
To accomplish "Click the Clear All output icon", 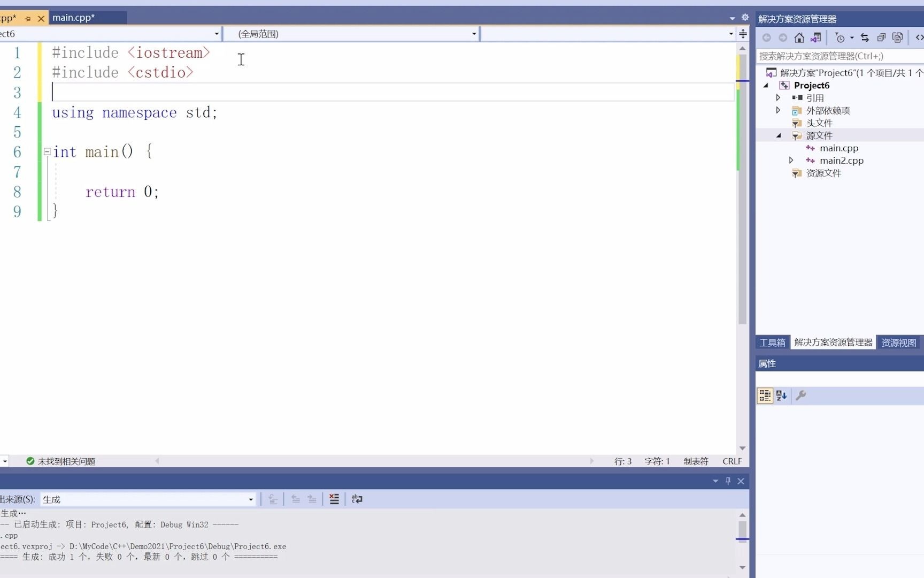I will [x=334, y=499].
